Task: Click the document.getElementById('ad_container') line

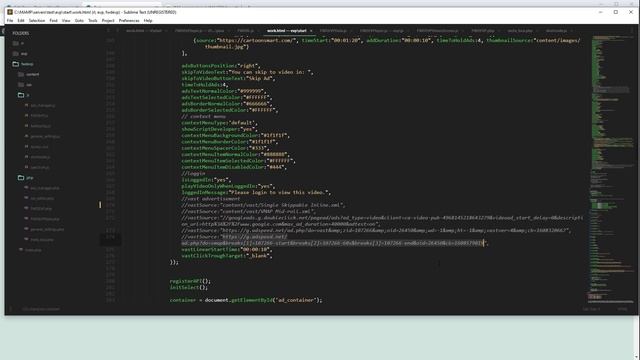Action: [246, 300]
